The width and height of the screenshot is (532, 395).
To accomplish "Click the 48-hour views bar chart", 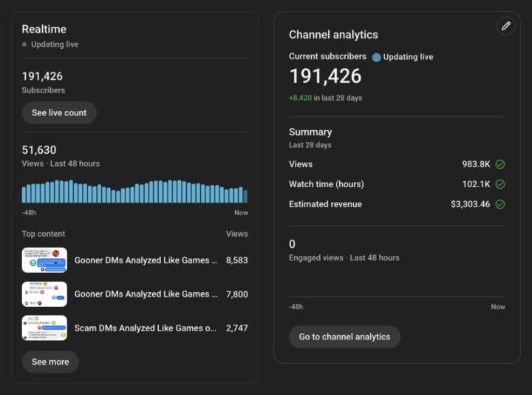I will [134, 192].
